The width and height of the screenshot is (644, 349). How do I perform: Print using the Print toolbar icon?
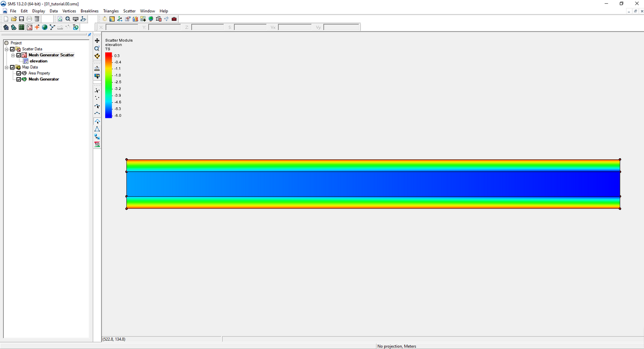click(28, 19)
